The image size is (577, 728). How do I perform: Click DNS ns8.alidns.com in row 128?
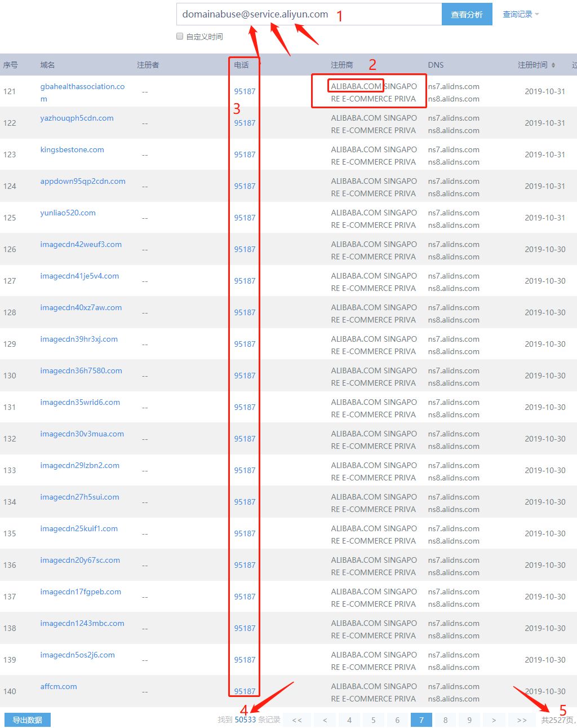point(454,320)
